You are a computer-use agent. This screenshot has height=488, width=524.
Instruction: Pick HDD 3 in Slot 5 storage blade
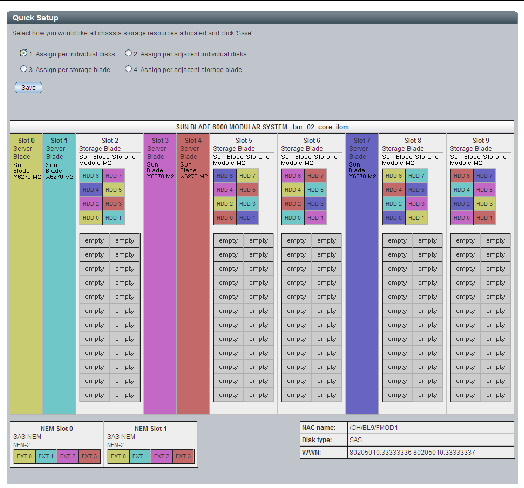[248, 204]
